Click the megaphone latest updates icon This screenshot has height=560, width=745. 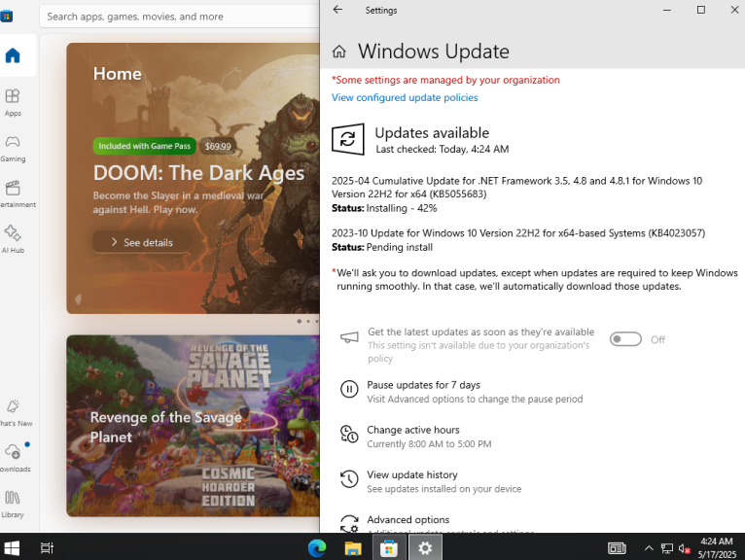pos(349,337)
